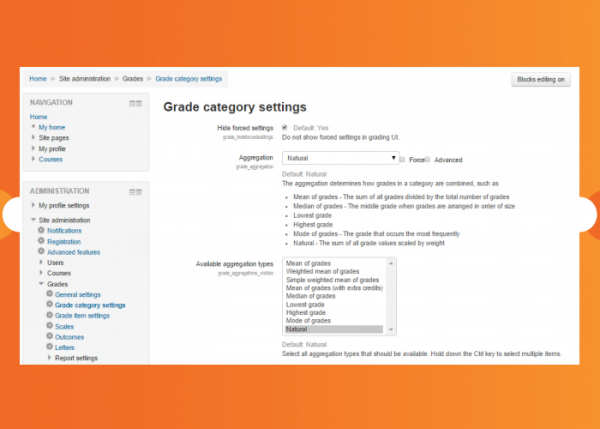
Task: Click the gear icon beside General settings
Action: click(x=49, y=294)
